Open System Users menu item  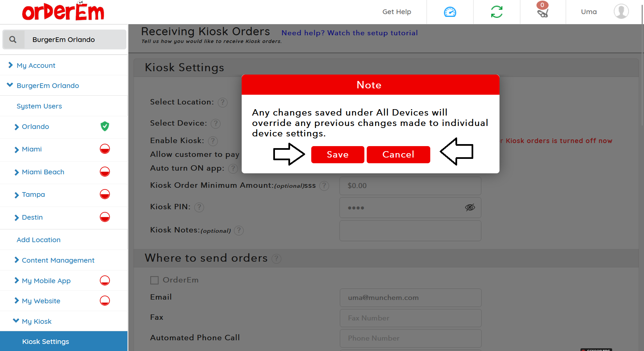point(39,106)
